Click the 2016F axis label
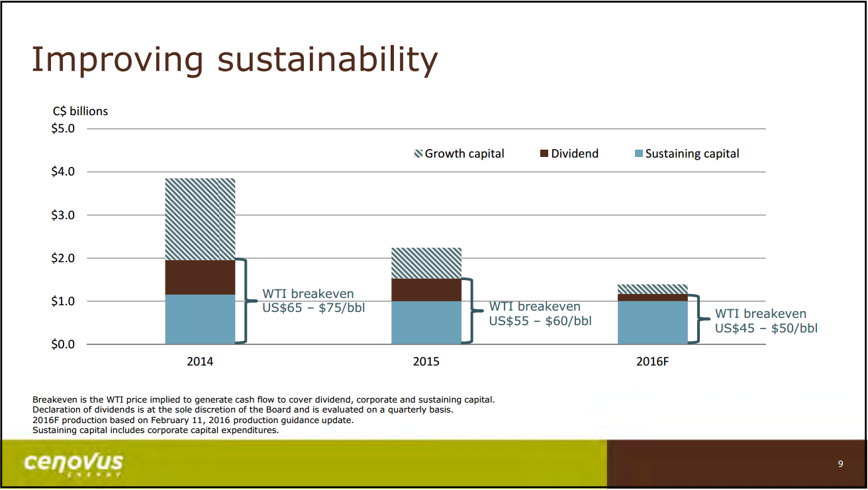Viewport: 868px width, 490px height. point(652,362)
